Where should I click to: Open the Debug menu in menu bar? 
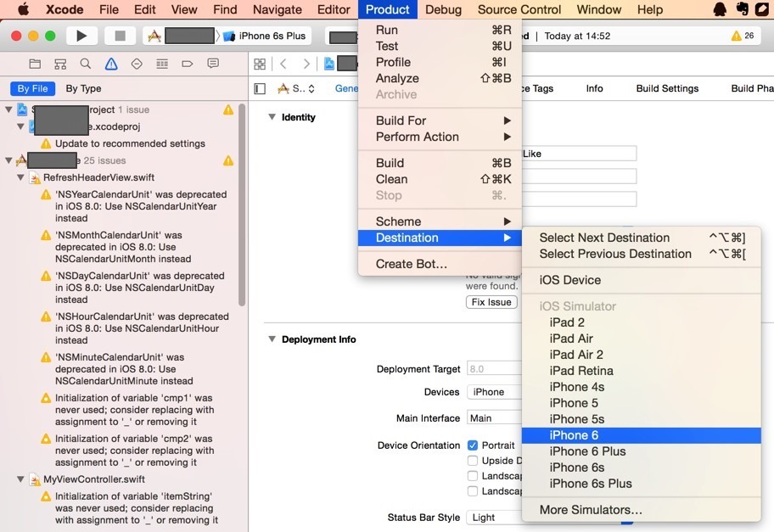pos(443,9)
